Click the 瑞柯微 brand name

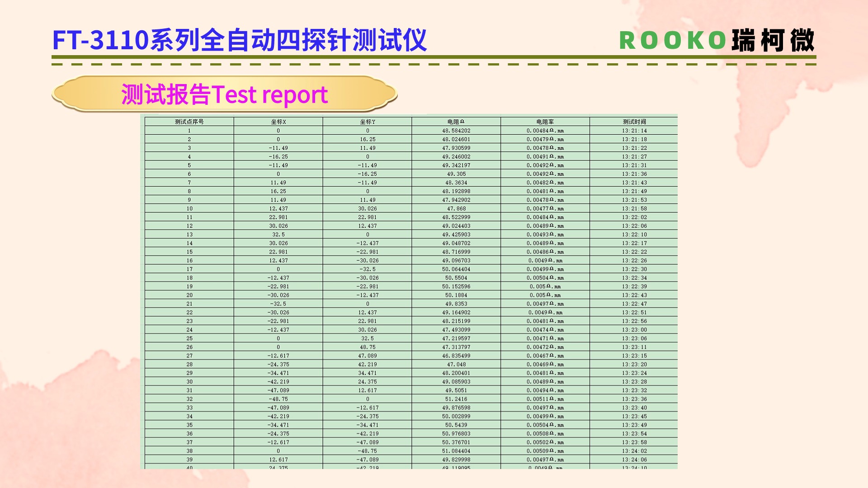[773, 41]
